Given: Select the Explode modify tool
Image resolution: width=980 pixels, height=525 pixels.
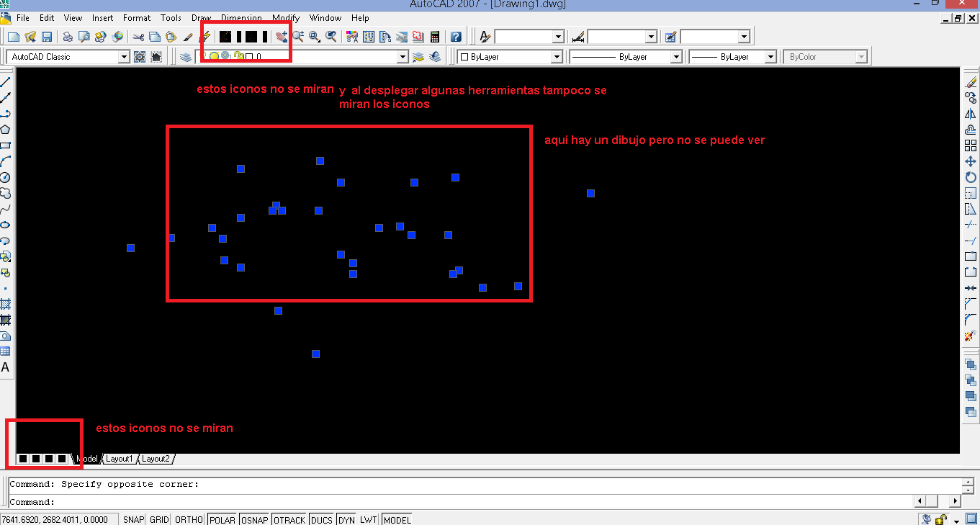Looking at the screenshot, I should tap(970, 336).
